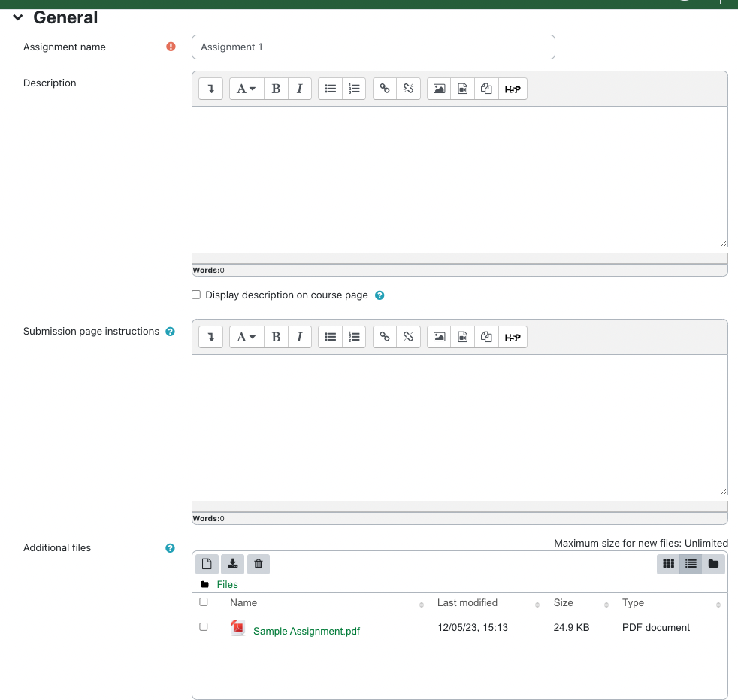The image size is (738, 700).
Task: Insert image in the Description editor
Action: pos(440,89)
